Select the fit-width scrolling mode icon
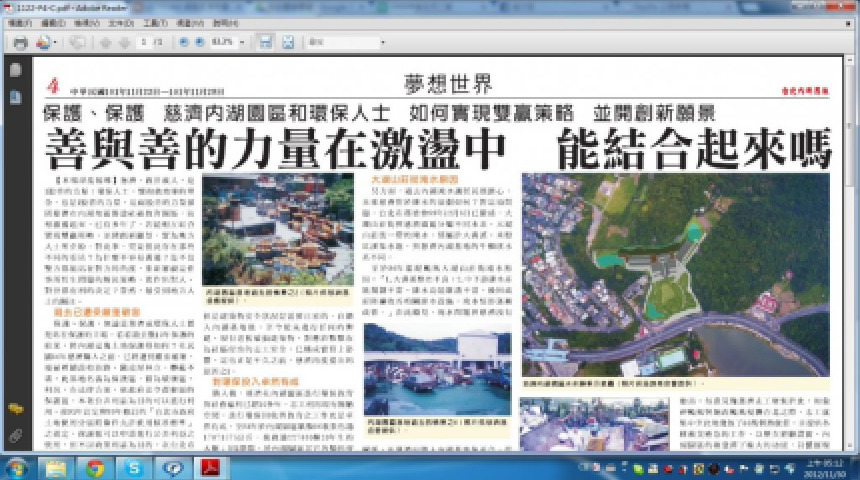Image resolution: width=860 pixels, height=480 pixels. point(265,42)
